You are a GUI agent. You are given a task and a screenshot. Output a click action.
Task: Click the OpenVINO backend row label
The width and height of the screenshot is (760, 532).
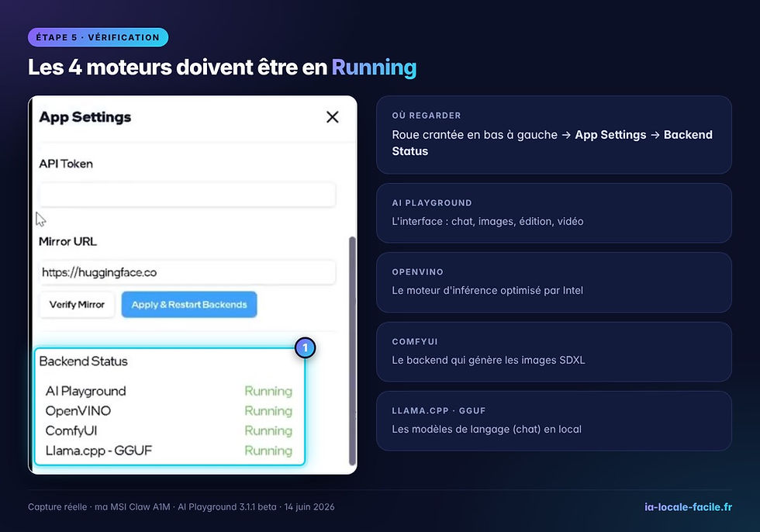[x=78, y=411]
